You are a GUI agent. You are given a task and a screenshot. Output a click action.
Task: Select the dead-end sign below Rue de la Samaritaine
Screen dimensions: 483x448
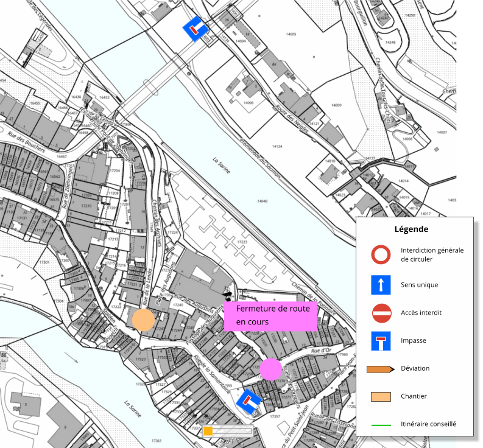pyautogui.click(x=249, y=401)
